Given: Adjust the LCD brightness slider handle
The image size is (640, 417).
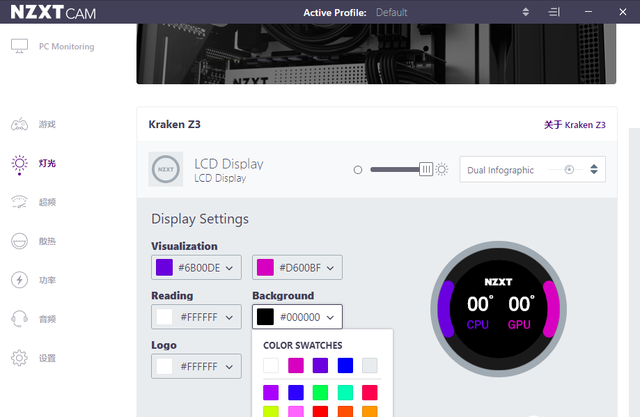Looking at the screenshot, I should 426,169.
